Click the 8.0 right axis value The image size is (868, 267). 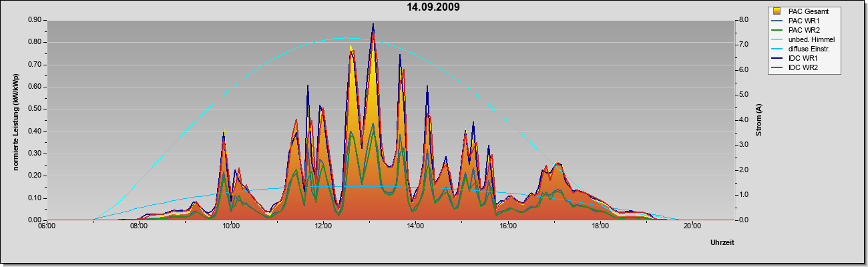coord(742,20)
